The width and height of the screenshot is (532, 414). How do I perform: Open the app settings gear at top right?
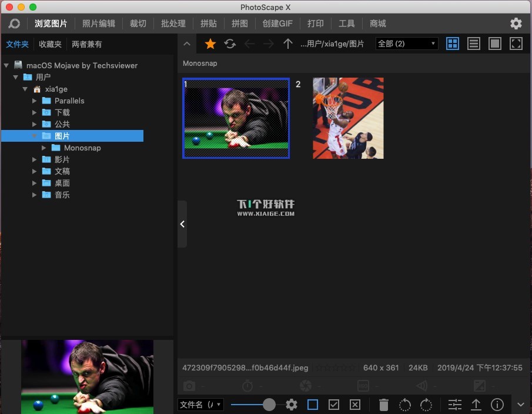click(516, 24)
